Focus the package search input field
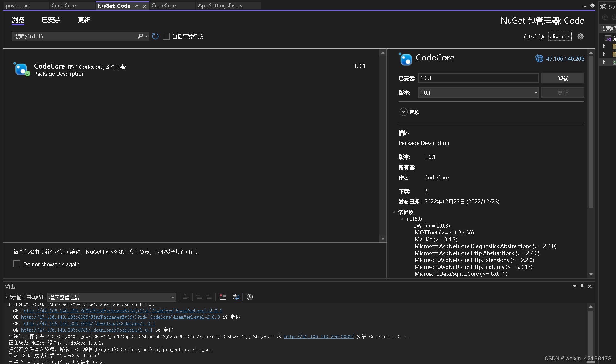 click(x=75, y=36)
